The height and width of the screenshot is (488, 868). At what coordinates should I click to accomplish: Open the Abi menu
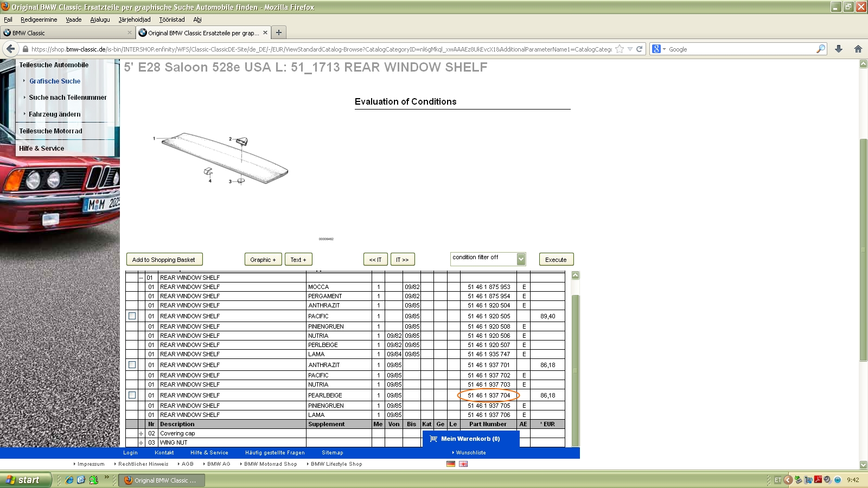(197, 20)
